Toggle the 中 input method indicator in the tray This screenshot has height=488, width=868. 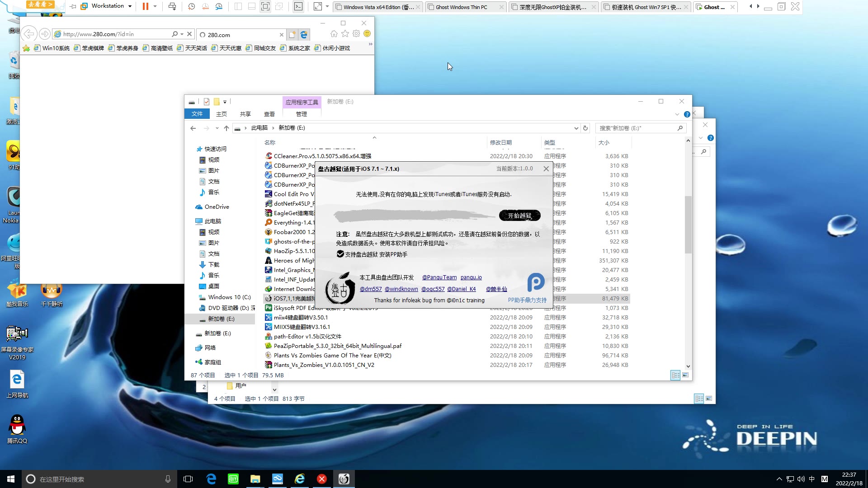812,479
